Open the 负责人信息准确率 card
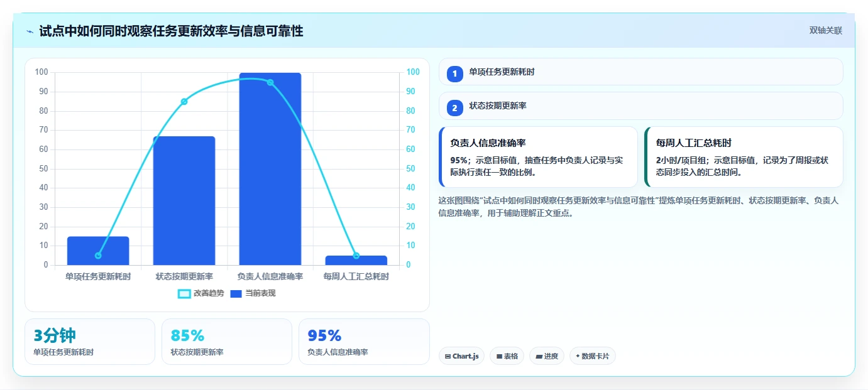 point(538,157)
